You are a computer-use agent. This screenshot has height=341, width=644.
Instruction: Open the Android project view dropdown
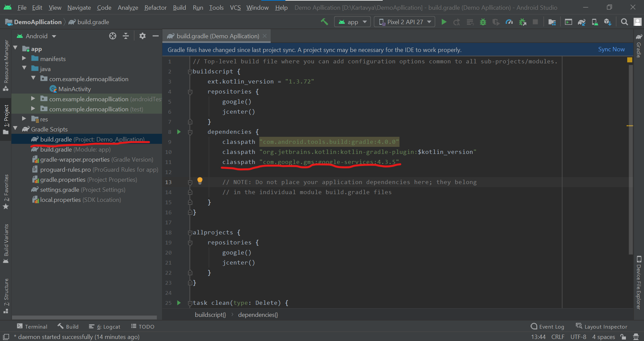[37, 36]
